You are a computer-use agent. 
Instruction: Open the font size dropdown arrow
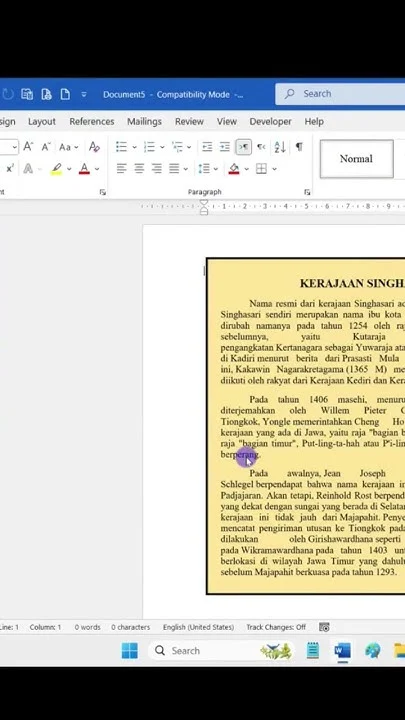click(15, 147)
